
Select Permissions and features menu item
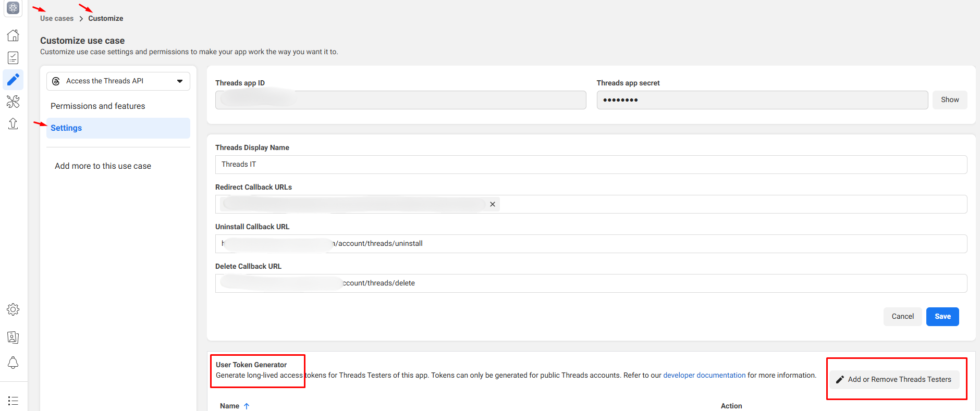[x=98, y=106]
